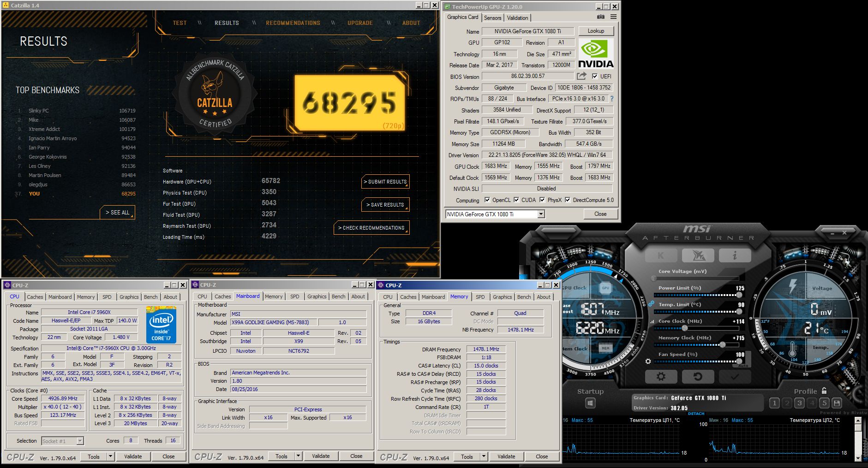Toggle the fan speed Auto button
The width and height of the screenshot is (868, 468).
click(x=743, y=366)
